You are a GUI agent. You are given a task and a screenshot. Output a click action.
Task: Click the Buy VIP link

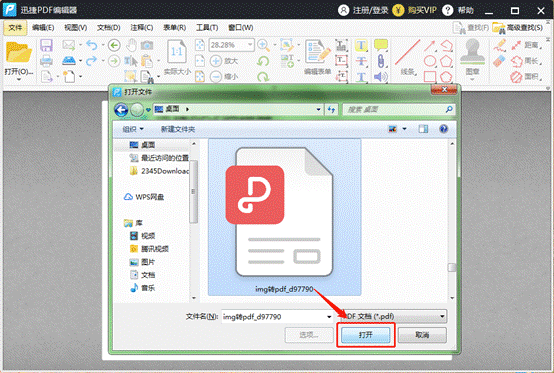click(415, 10)
